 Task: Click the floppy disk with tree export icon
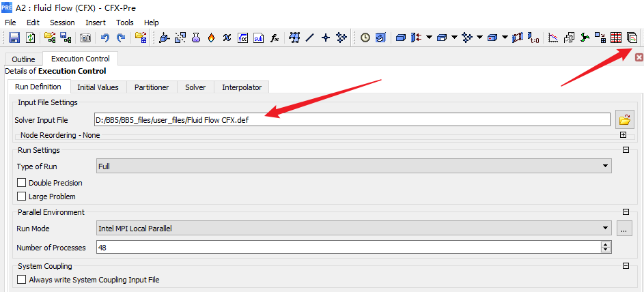tap(66, 38)
